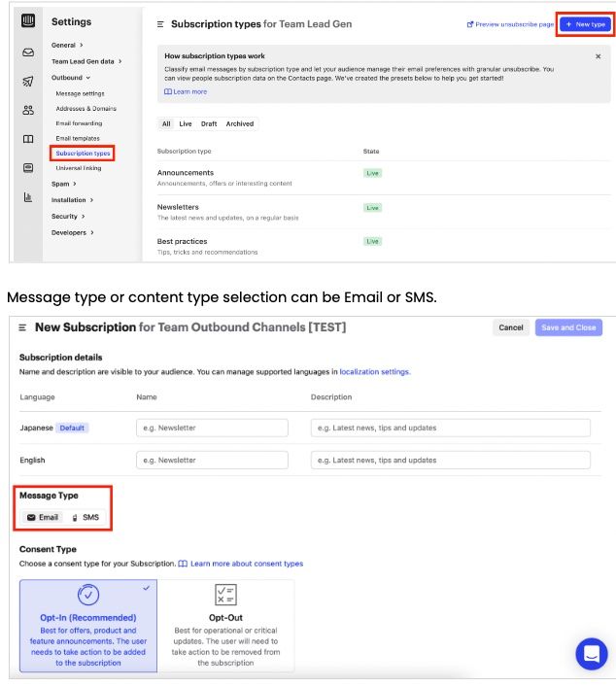
Task: Click the New type button
Action: pyautogui.click(x=585, y=24)
